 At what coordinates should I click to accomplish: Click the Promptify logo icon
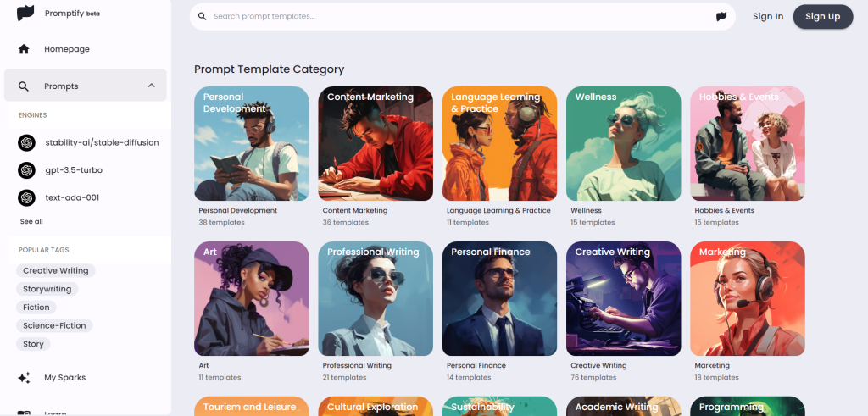coord(25,14)
